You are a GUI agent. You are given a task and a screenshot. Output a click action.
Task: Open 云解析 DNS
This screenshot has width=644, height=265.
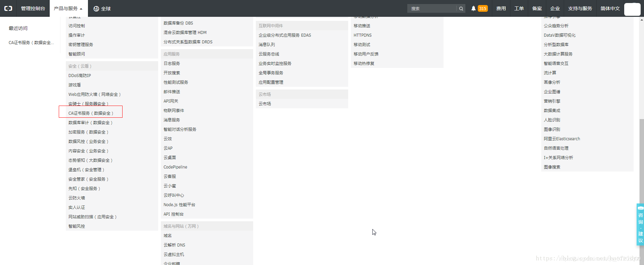click(x=174, y=245)
